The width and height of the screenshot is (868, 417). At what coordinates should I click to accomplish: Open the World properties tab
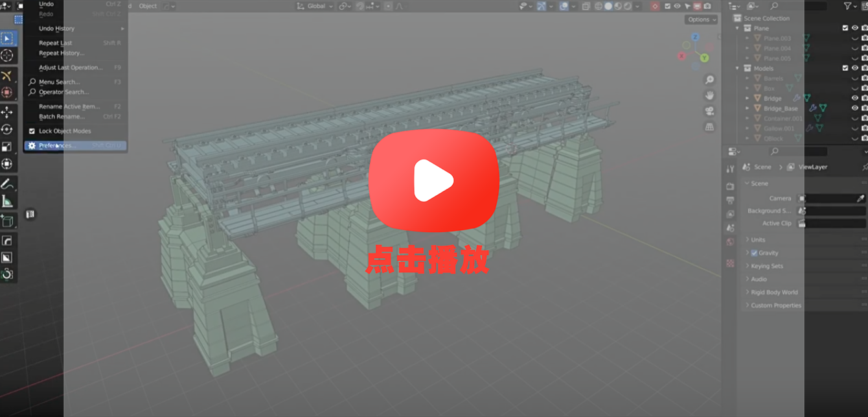[731, 243]
